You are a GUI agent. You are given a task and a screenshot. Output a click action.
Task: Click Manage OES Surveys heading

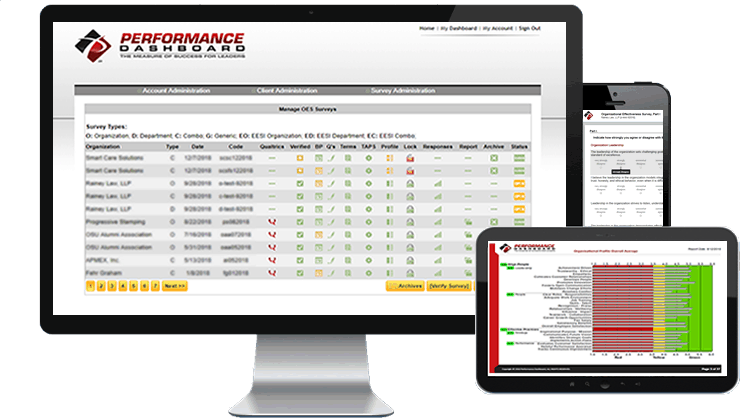click(x=308, y=109)
